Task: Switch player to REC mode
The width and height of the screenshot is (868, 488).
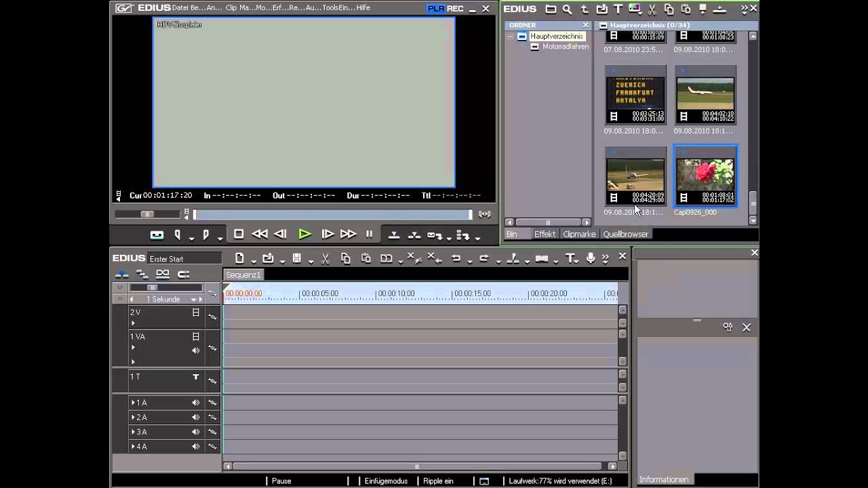Action: (455, 9)
